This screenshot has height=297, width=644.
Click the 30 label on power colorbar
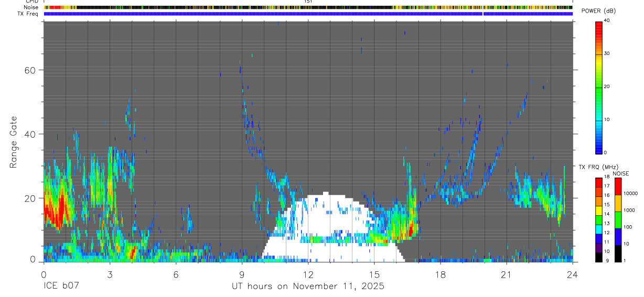(x=607, y=53)
